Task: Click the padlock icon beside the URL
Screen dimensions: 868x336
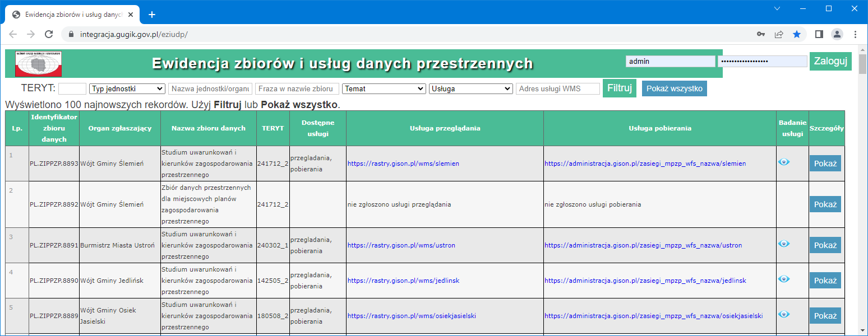Action: pyautogui.click(x=70, y=34)
